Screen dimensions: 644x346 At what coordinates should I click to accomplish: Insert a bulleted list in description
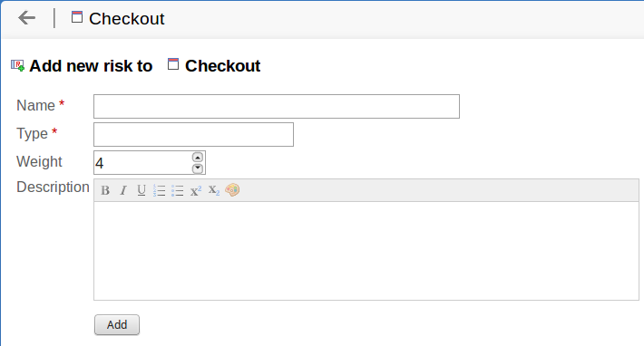[x=178, y=190]
